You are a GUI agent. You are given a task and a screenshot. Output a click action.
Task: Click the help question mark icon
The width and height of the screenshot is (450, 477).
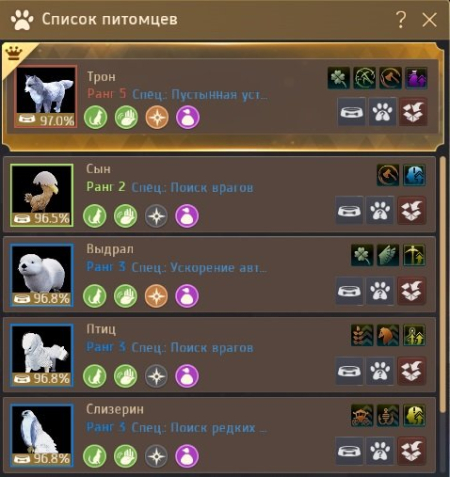tap(401, 19)
